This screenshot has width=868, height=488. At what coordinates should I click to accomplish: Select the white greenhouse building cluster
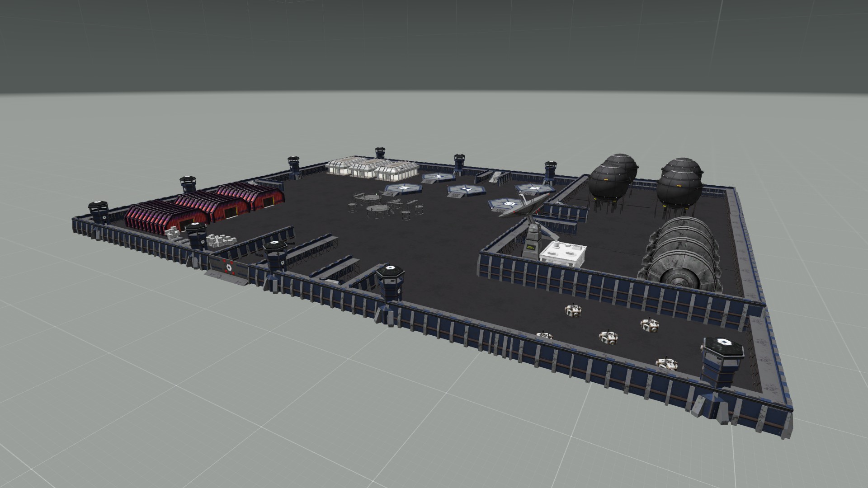coord(372,169)
